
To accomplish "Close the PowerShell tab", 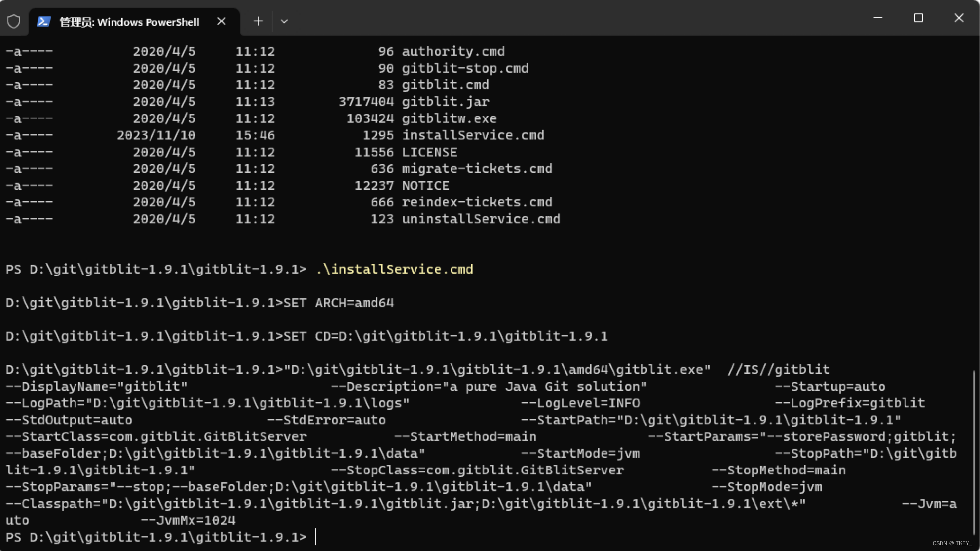I will coord(221,21).
